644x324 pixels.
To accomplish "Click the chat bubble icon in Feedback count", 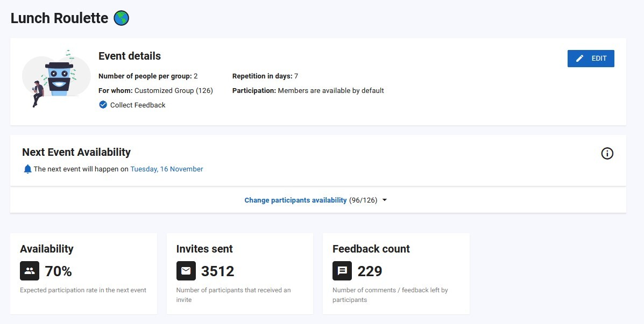I will [x=342, y=271].
